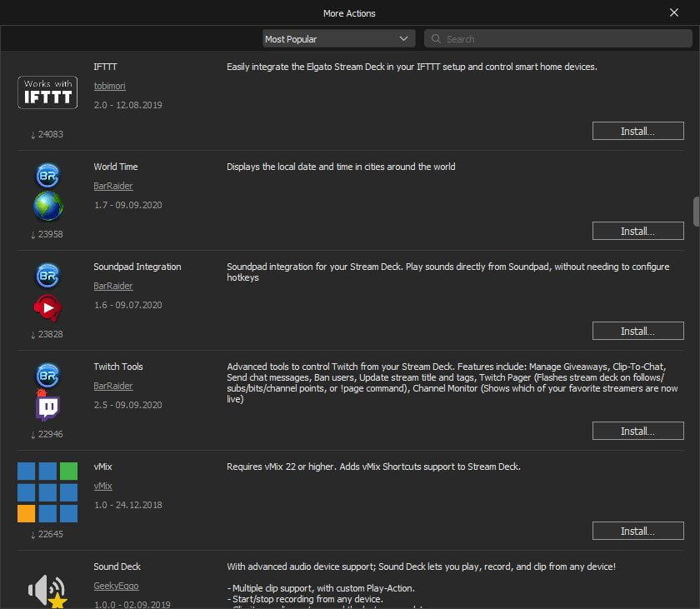Click the BarRaider logo in Twitch Tools row
Screen dimensions: 700x609
coord(47,375)
